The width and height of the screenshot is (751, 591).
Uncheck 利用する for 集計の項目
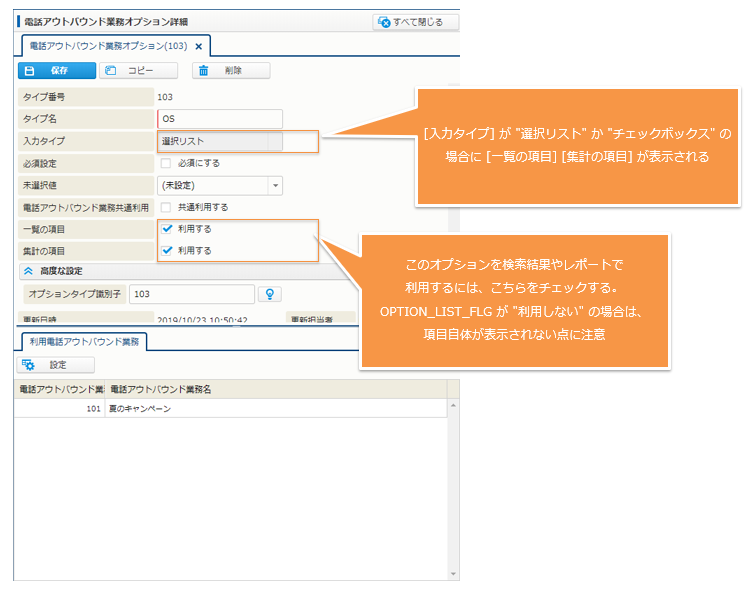[167, 251]
